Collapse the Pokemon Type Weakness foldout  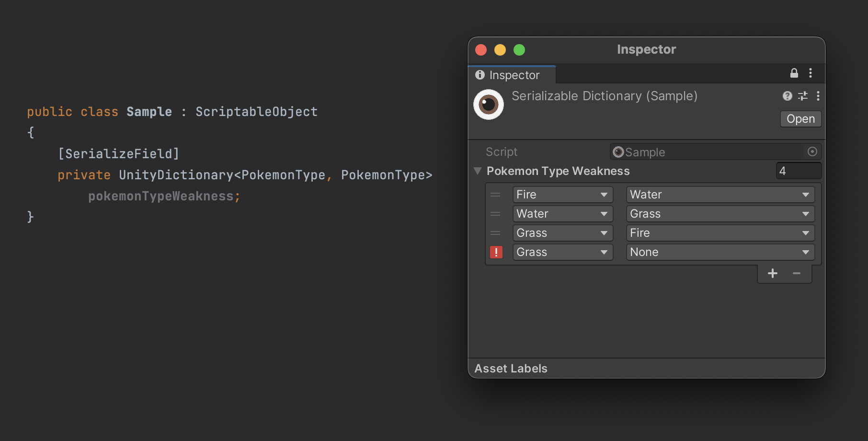(478, 171)
